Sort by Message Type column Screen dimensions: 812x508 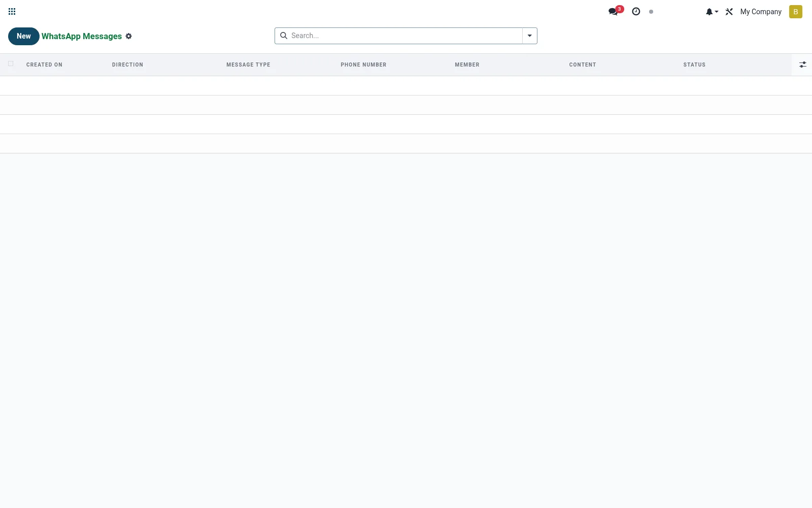[x=248, y=65]
